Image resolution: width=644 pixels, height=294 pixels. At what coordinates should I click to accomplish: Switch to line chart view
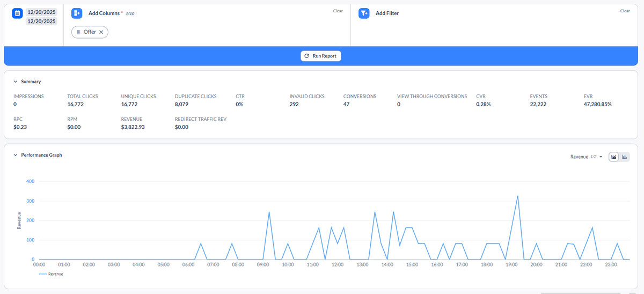tap(614, 157)
